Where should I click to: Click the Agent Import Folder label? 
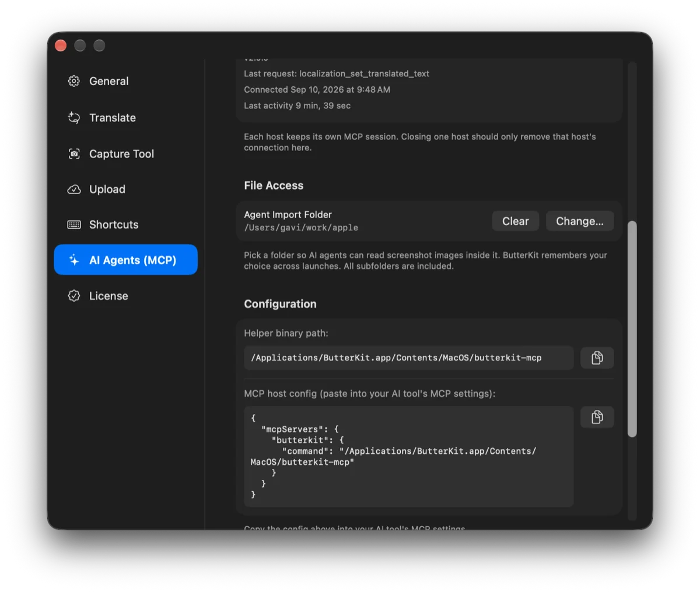coord(288,215)
